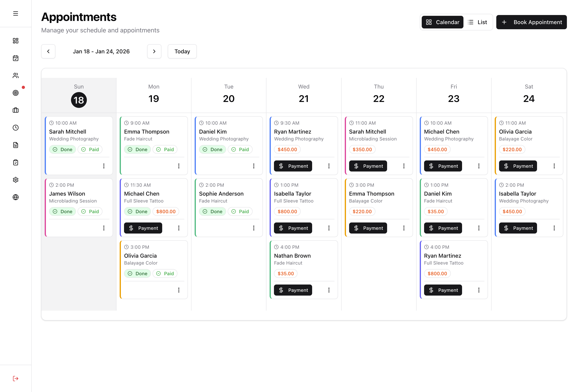
Task: Navigate to the next week with right arrow
Action: pos(154,51)
